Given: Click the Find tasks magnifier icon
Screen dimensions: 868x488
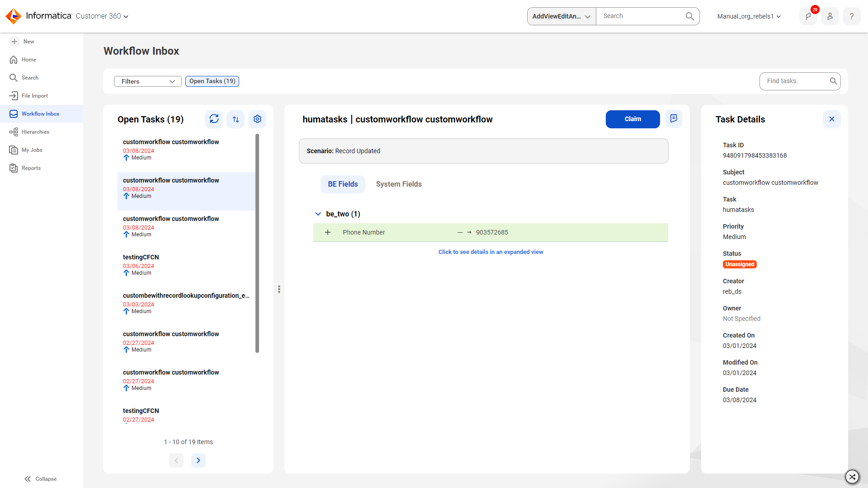Looking at the screenshot, I should 833,81.
